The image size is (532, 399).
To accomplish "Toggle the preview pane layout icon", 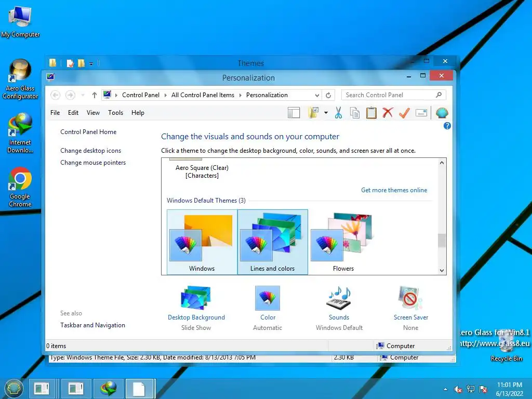I will point(294,113).
